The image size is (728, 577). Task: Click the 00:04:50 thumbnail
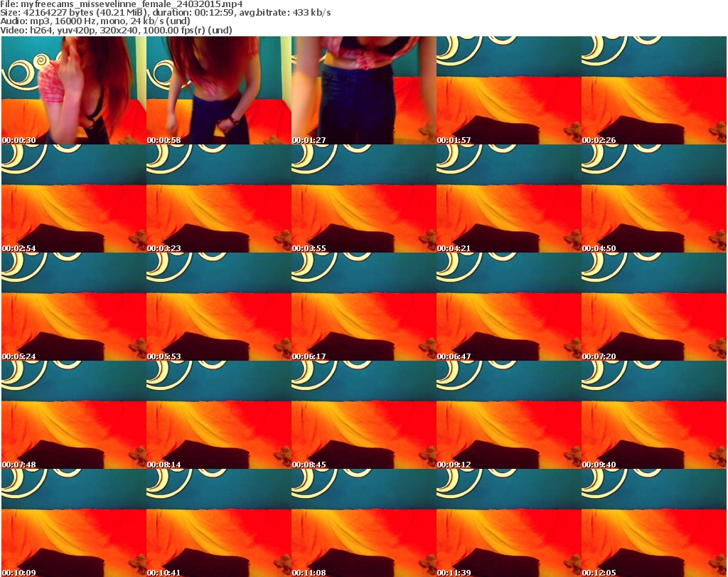pos(654,198)
